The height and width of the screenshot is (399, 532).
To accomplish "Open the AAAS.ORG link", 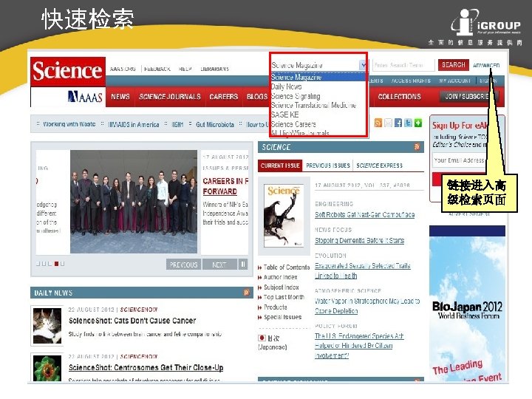I will pos(123,69).
